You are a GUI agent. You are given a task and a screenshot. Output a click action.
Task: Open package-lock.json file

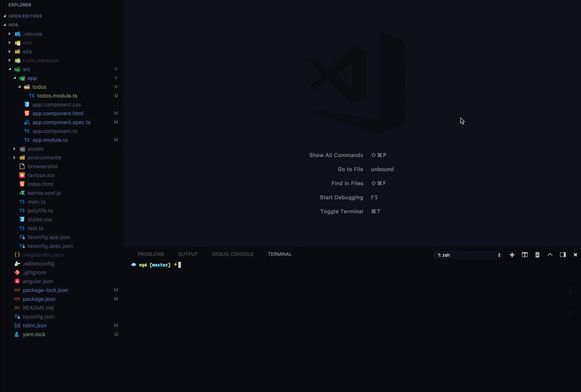tap(45, 290)
